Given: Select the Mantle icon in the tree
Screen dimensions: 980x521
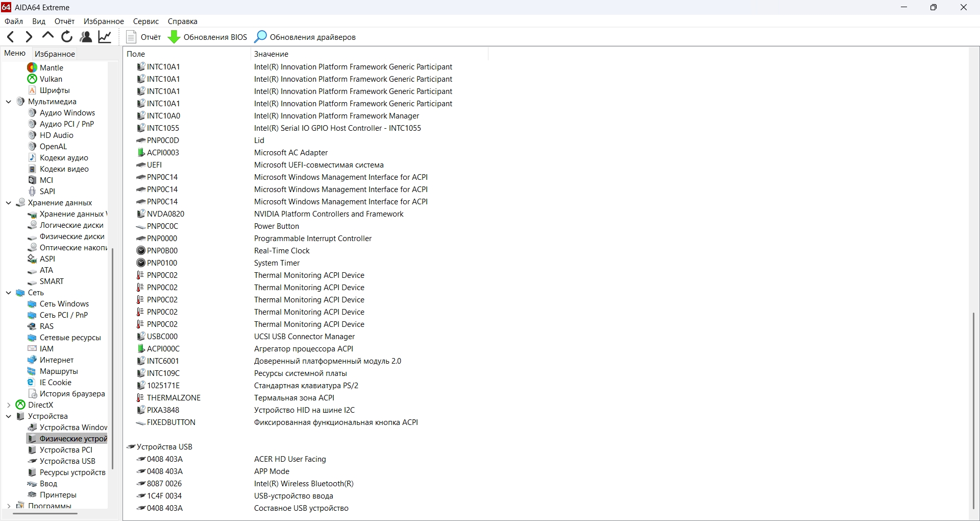Looking at the screenshot, I should click(x=32, y=67).
